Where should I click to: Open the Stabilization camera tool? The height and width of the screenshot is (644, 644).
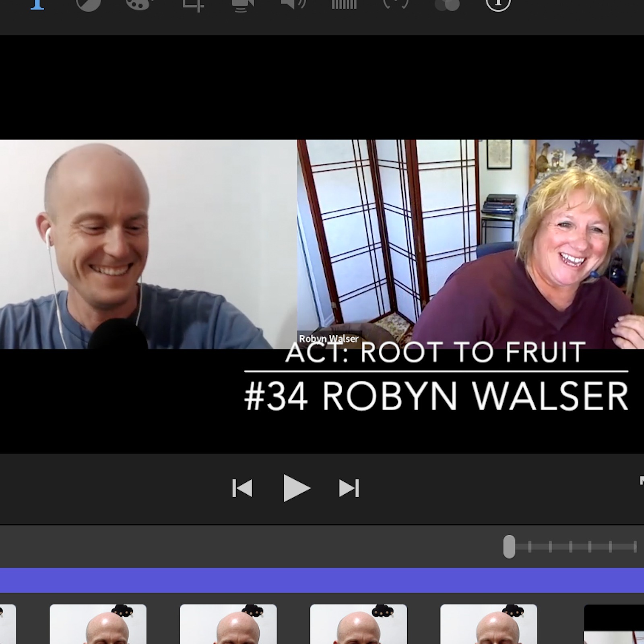click(x=243, y=4)
